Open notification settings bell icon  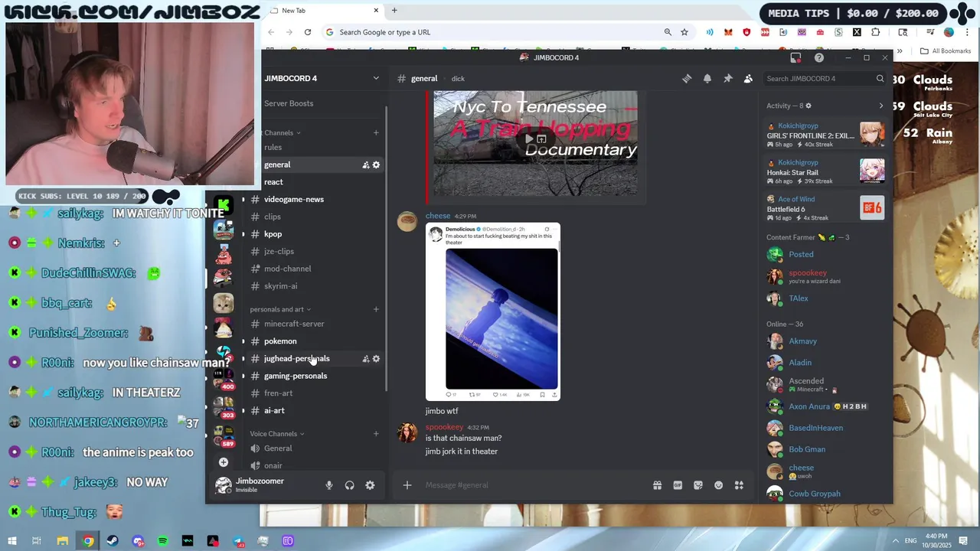(707, 79)
